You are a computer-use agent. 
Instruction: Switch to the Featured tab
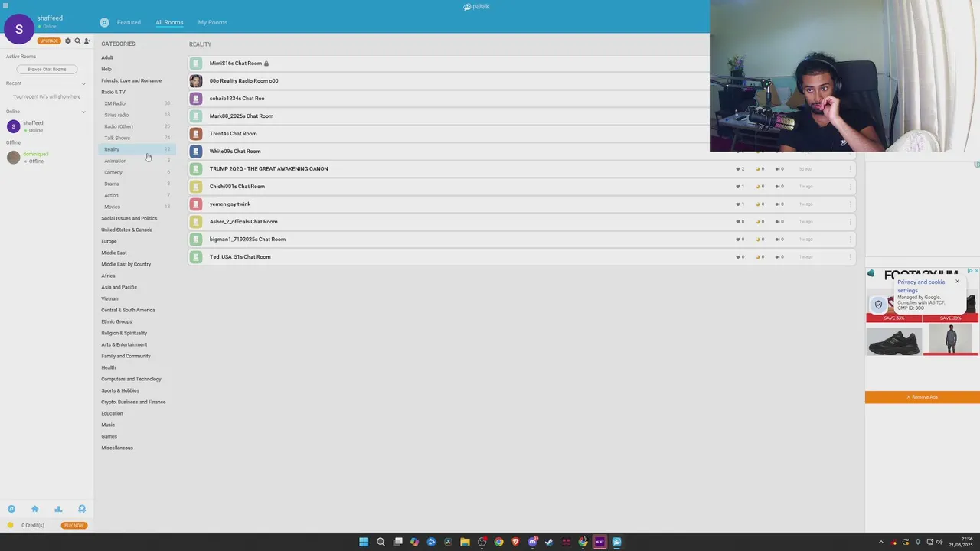click(129, 22)
